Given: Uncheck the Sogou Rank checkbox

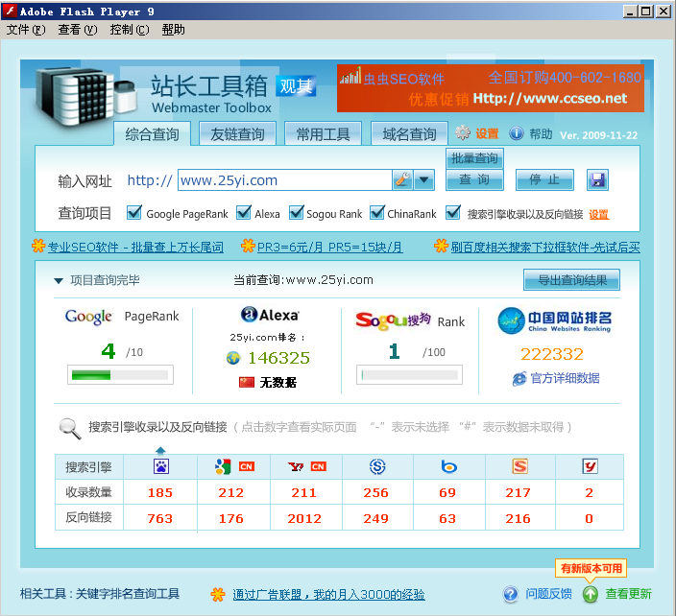Looking at the screenshot, I should pos(296,212).
